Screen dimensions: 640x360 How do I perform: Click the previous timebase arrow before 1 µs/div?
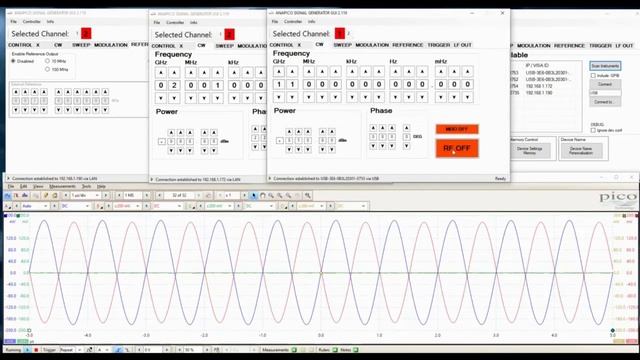[x=66, y=196]
